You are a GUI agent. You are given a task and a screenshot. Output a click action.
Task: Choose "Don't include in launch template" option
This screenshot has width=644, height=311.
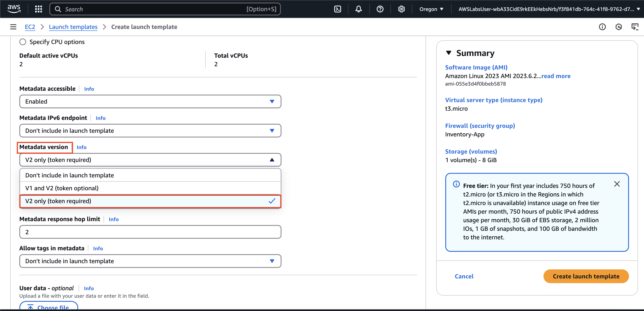pyautogui.click(x=150, y=175)
